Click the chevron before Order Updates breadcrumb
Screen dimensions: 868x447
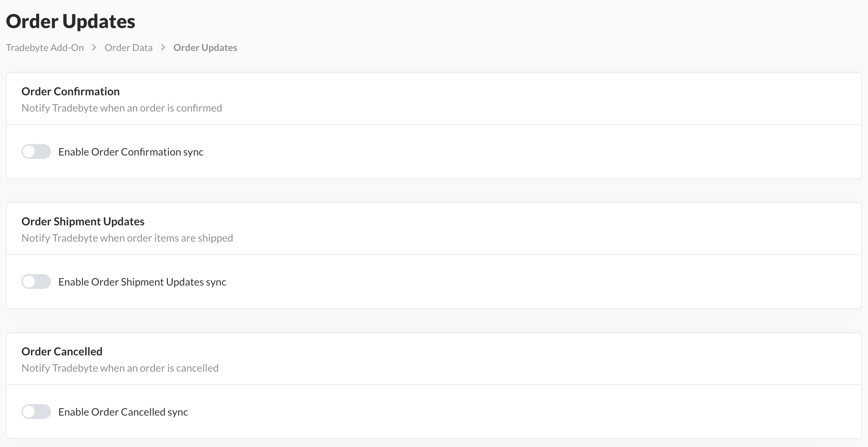click(x=163, y=48)
